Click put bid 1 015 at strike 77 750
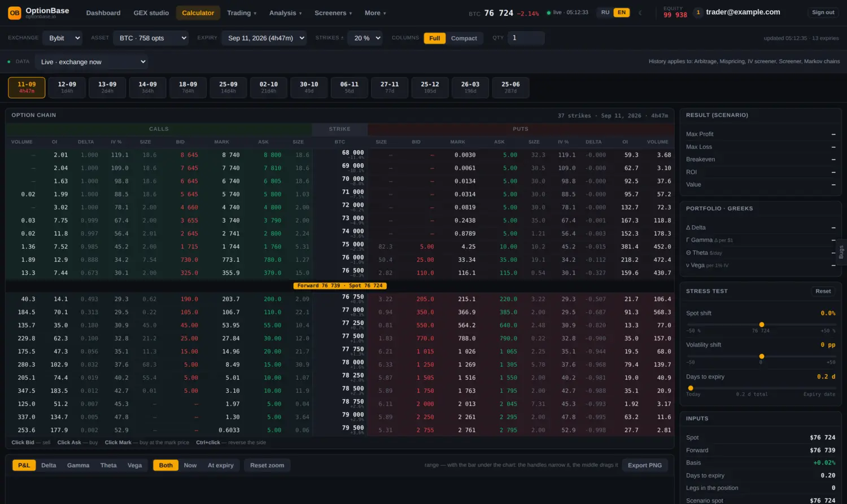 tap(425, 352)
